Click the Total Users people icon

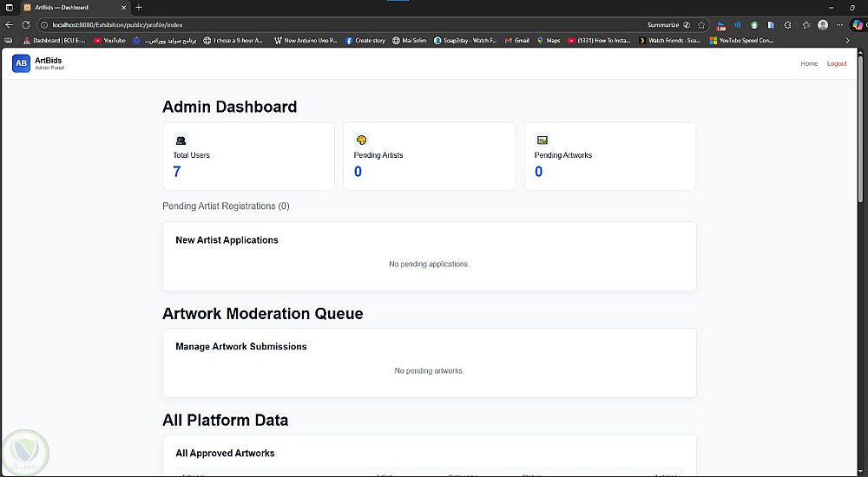tap(181, 140)
